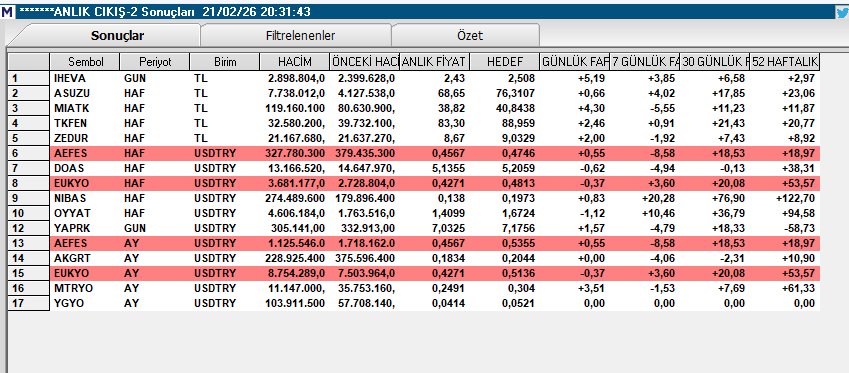
Task: Open the Filtrelenenler tab
Action: click(300, 36)
